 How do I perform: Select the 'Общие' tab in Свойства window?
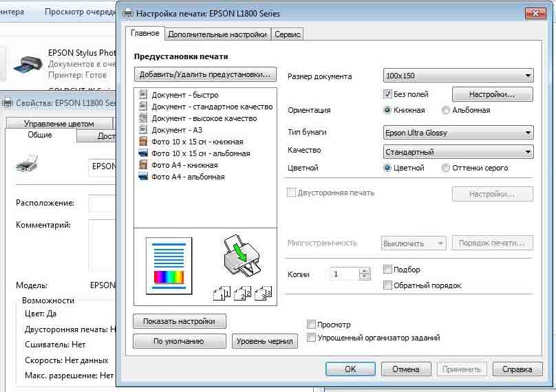coord(40,135)
